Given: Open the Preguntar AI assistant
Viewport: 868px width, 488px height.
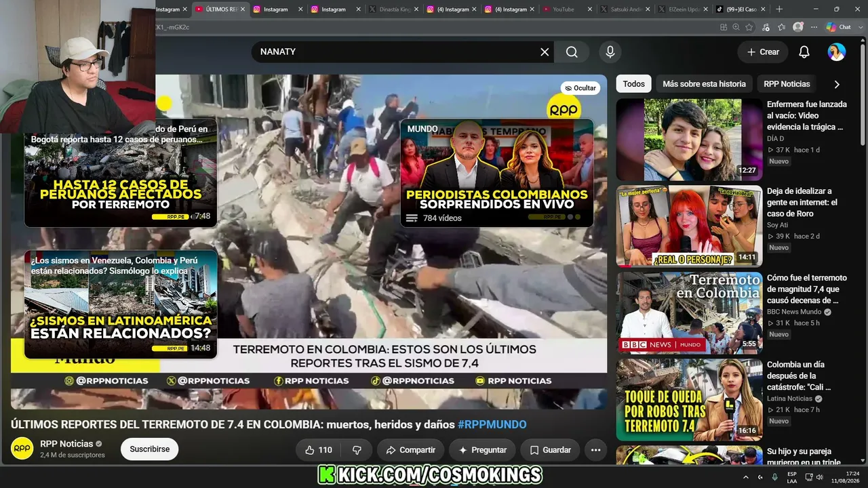Looking at the screenshot, I should (x=483, y=450).
